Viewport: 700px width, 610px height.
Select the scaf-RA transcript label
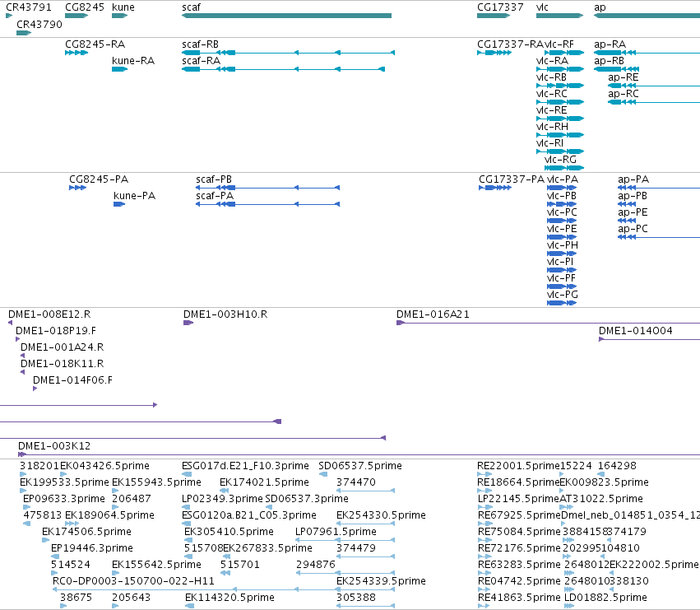[201, 60]
